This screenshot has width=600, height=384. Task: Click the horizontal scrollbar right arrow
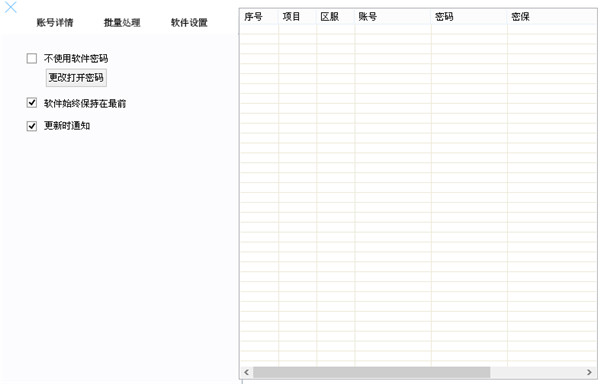click(589, 372)
